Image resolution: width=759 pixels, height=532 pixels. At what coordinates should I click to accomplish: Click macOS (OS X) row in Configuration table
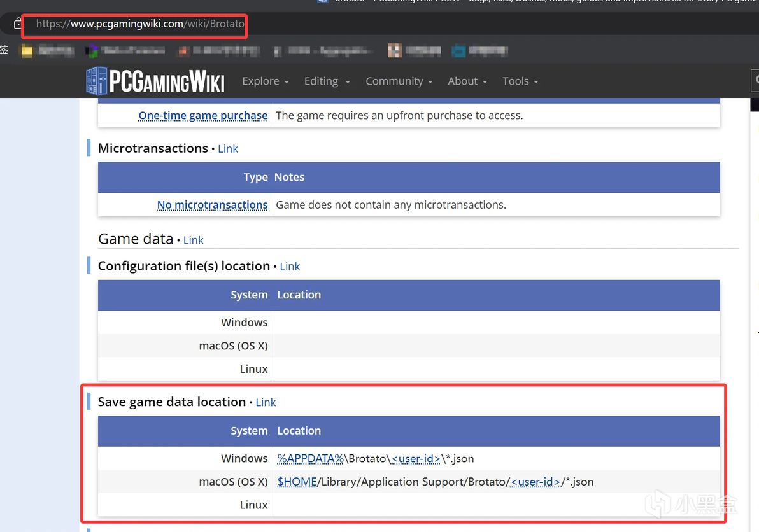pos(409,346)
